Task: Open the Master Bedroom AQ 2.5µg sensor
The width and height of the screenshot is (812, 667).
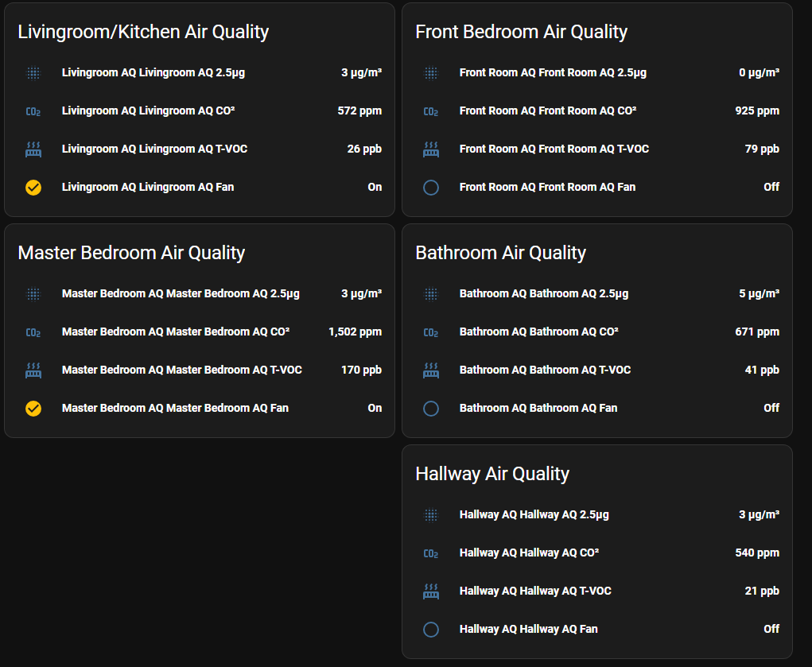Action: click(199, 293)
